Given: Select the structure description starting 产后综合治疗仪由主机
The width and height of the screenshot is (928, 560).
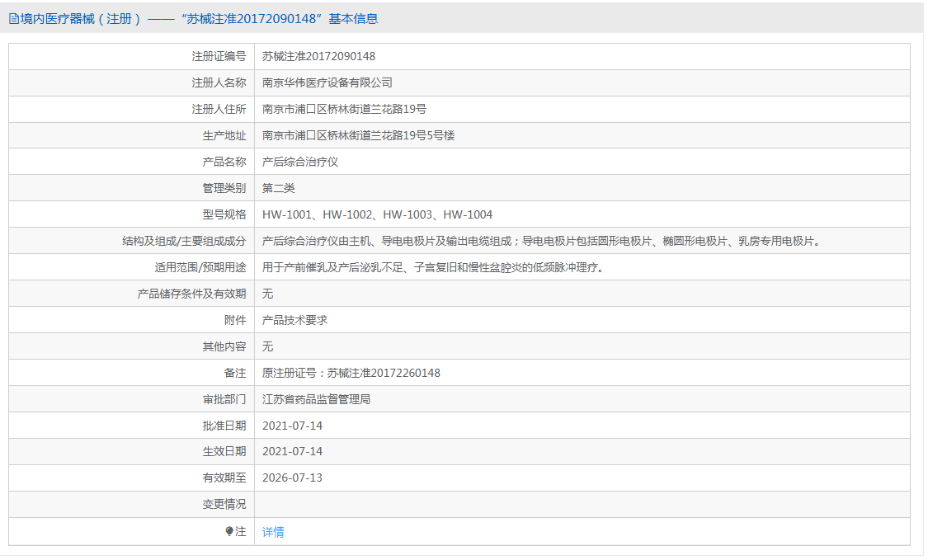Looking at the screenshot, I should [542, 241].
